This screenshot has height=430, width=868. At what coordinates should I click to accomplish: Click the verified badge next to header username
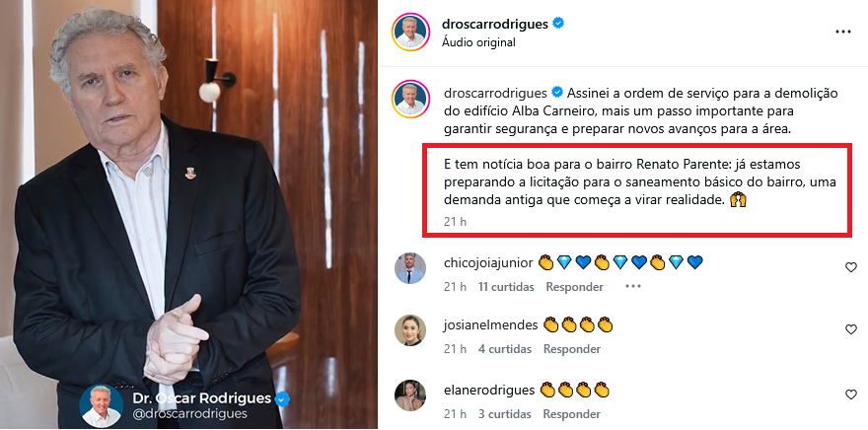pos(558,24)
